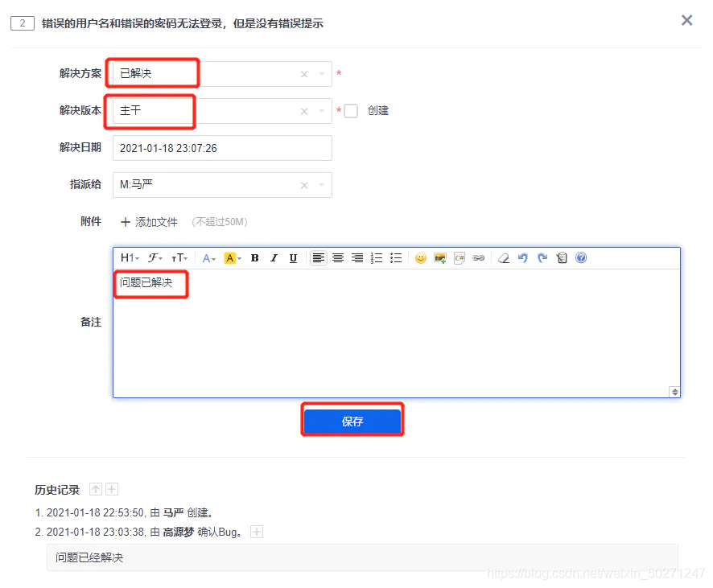Close the bug resolve dialog
This screenshot has height=588, width=713.
click(x=686, y=20)
